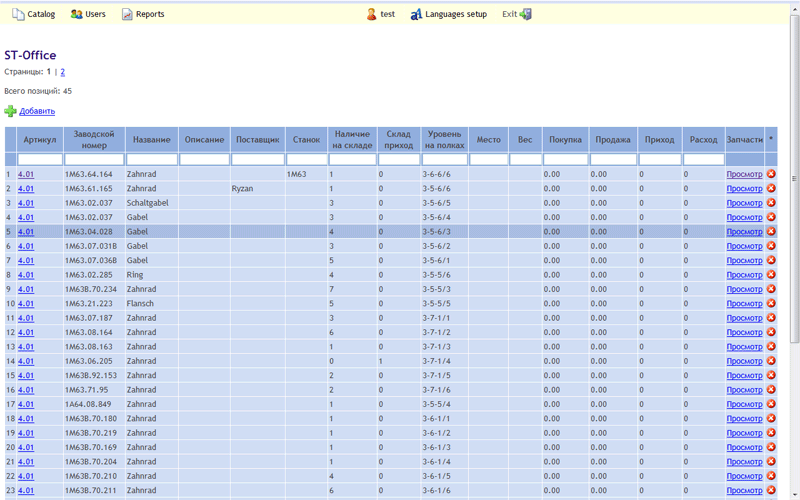
Task: Open Просмотр link for row 5
Action: point(744,232)
